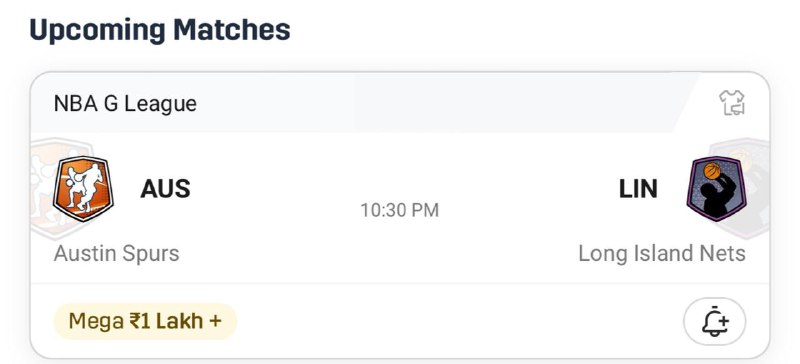Click the Long Island Nets team logo
The image size is (800, 364).
coord(716,188)
